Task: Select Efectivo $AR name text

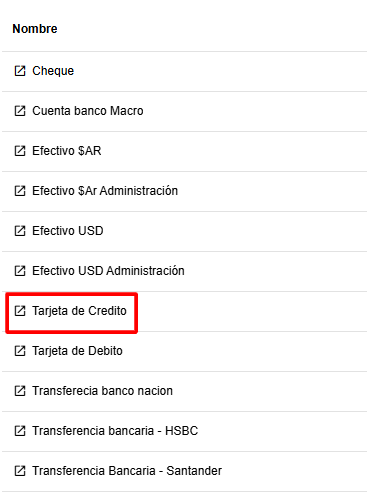Action: click(67, 151)
